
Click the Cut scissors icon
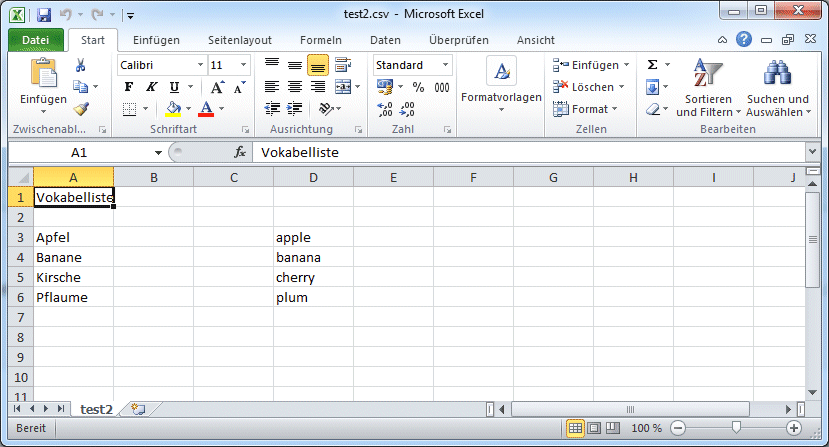80,65
